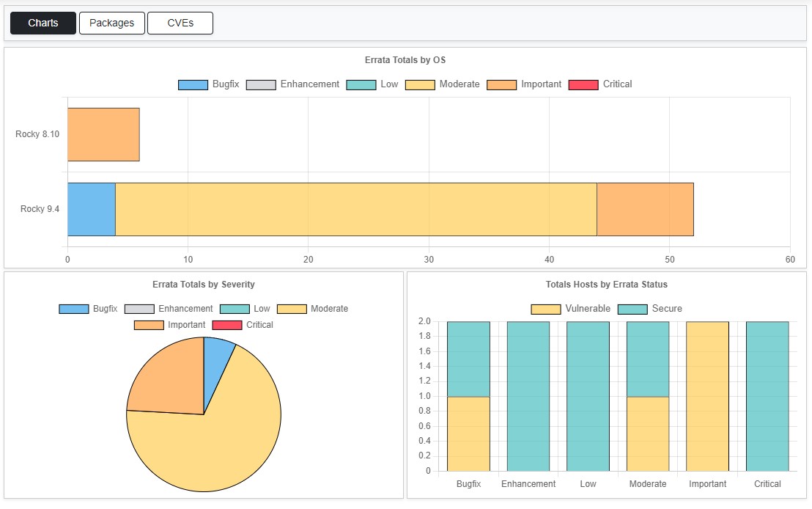
Task: Select the Charts tab
Action: (x=43, y=23)
